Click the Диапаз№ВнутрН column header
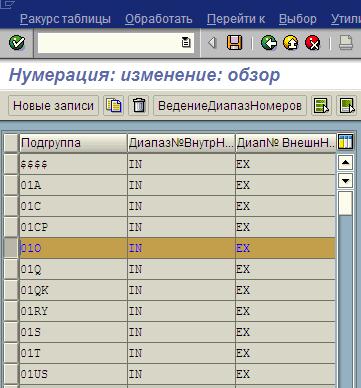This screenshot has width=361, height=388. pos(181,143)
